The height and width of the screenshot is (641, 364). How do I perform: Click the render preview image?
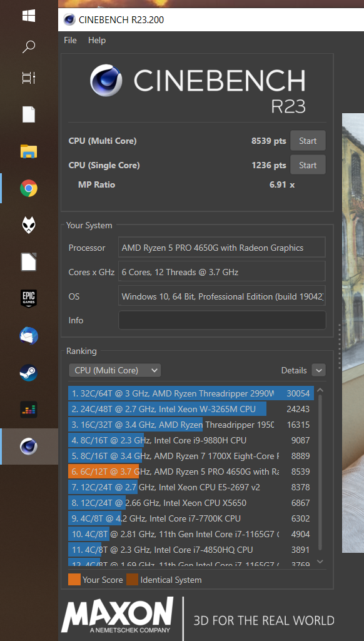(353, 333)
